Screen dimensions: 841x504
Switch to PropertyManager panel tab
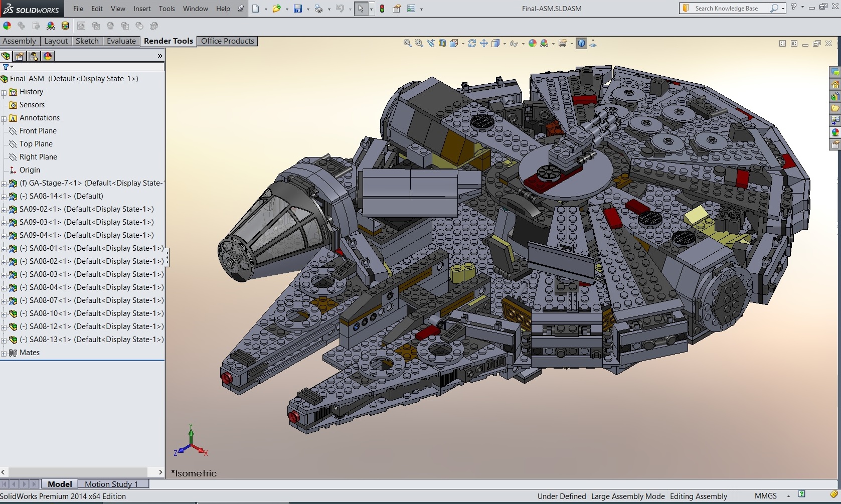[x=20, y=56]
